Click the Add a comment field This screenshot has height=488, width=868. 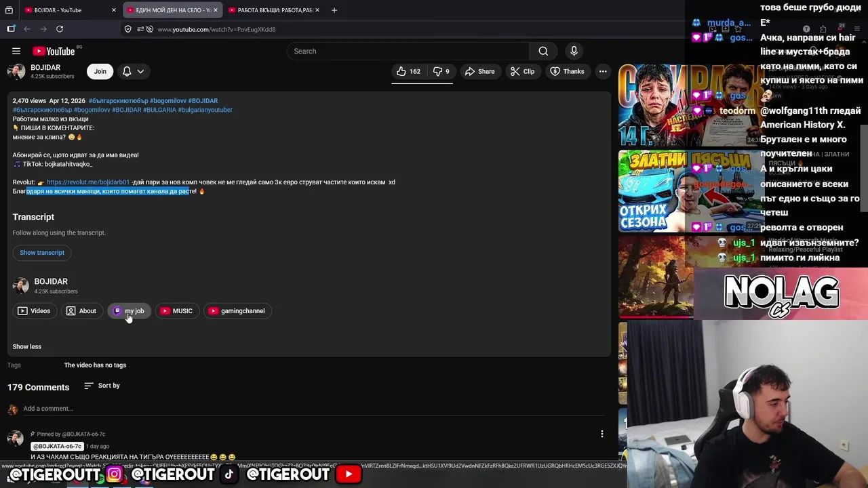click(x=313, y=409)
